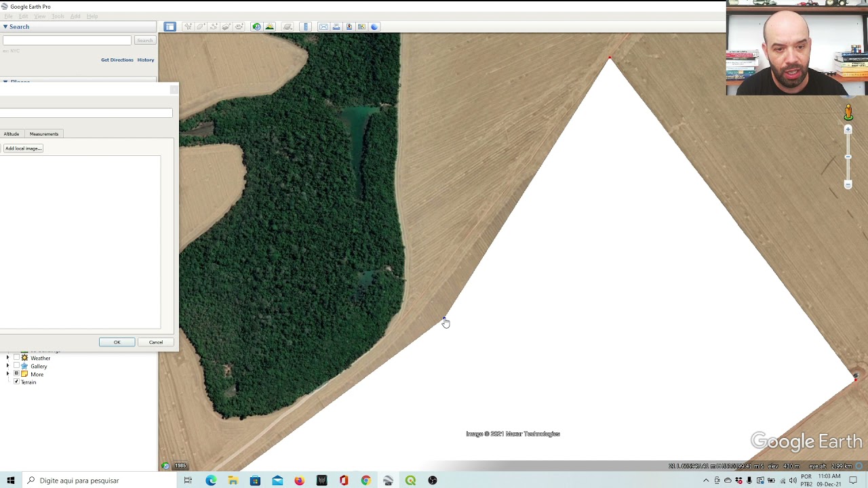The height and width of the screenshot is (488, 868).
Task: Open the search History link
Action: pyautogui.click(x=146, y=60)
